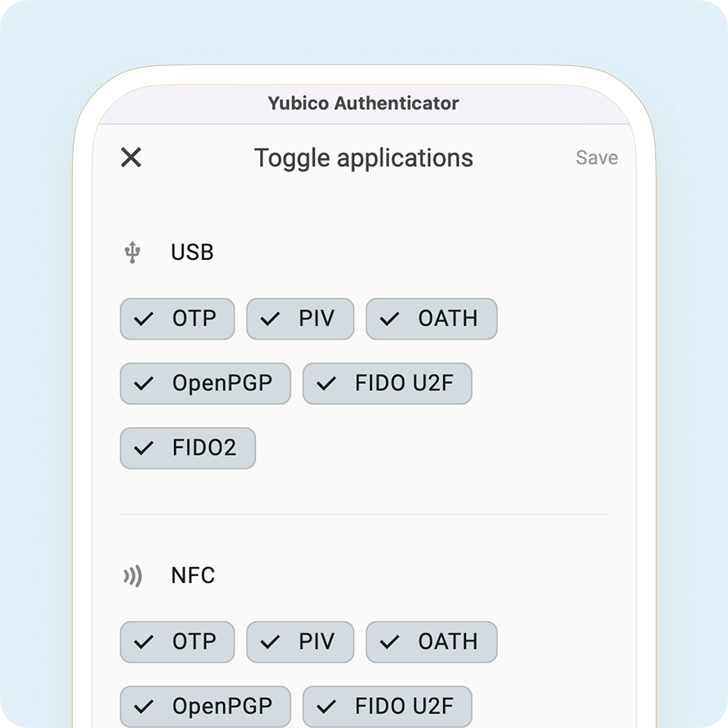Click the NFC wave icon
Image resolution: width=728 pixels, height=728 pixels.
coord(133,575)
